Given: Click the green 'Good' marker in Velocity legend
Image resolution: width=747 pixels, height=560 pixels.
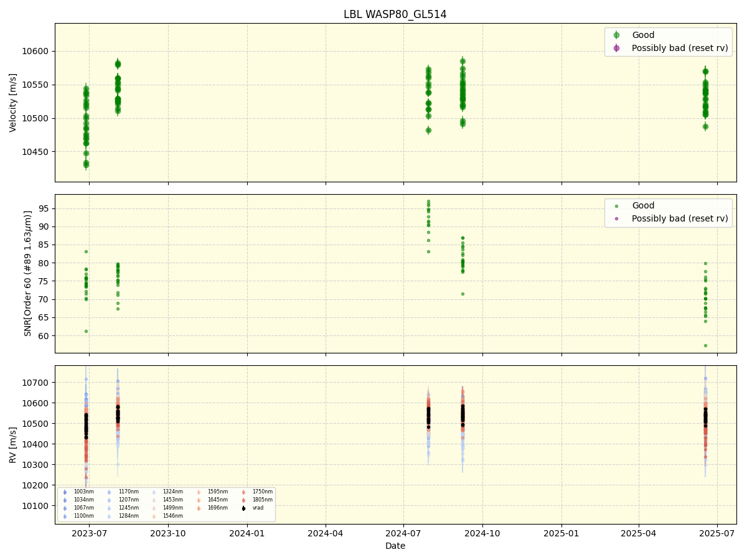Looking at the screenshot, I should [x=616, y=35].
